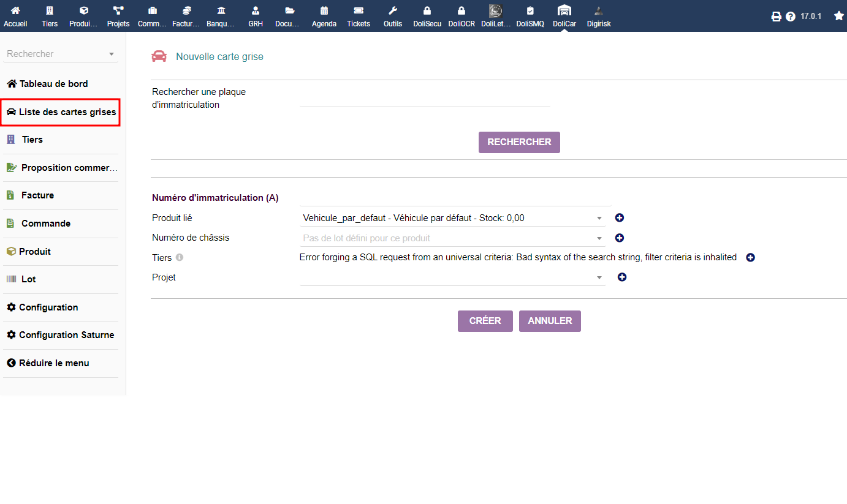Click the printer icon in top bar

pyautogui.click(x=776, y=17)
